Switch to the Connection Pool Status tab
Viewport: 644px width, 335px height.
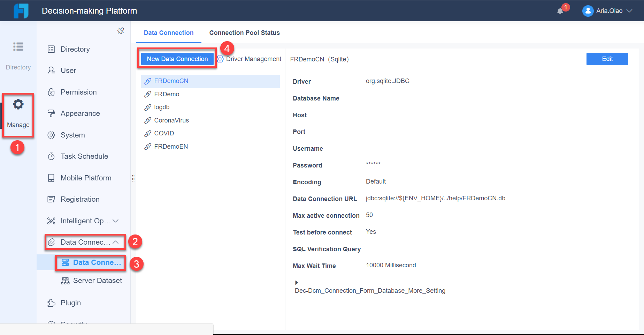[244, 32]
